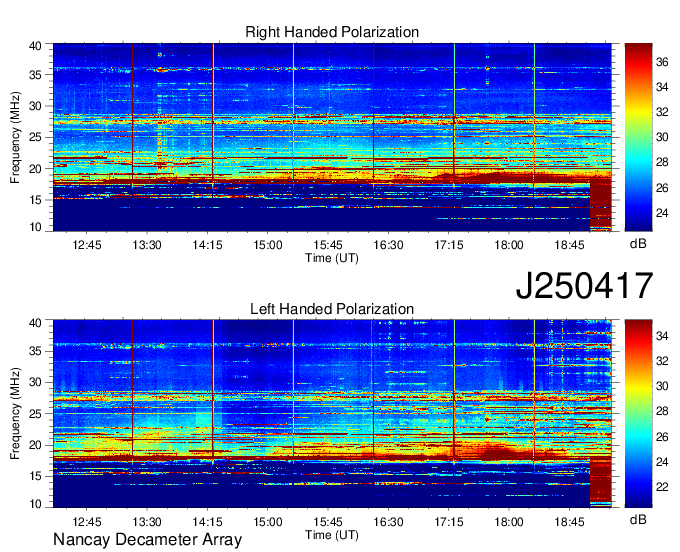Viewport: 680px width, 552px height.
Task: Click the 10 MHz tick on Right Handed plot
Action: click(x=35, y=227)
